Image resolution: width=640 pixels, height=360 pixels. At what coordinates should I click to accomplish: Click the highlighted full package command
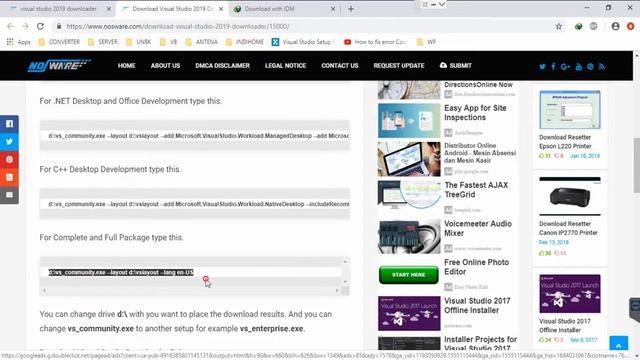pyautogui.click(x=121, y=272)
